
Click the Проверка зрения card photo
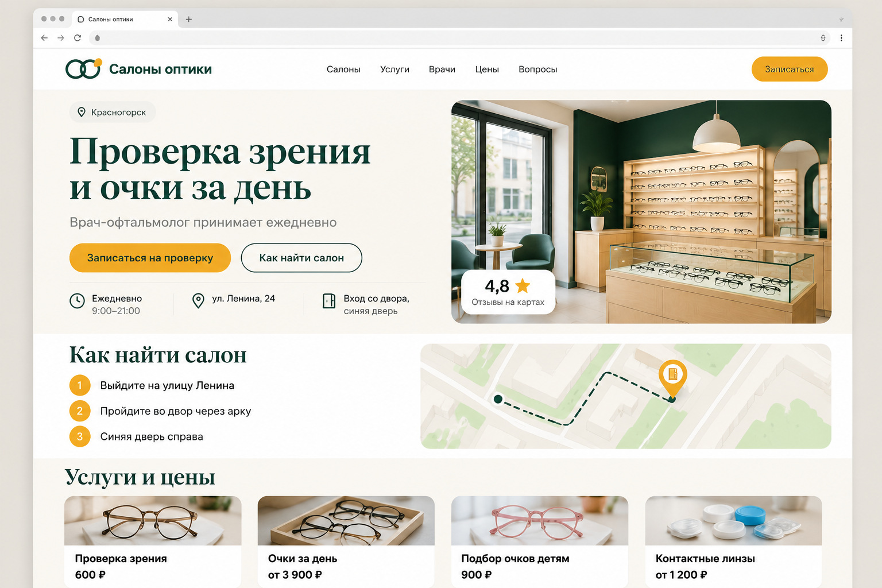click(x=153, y=521)
